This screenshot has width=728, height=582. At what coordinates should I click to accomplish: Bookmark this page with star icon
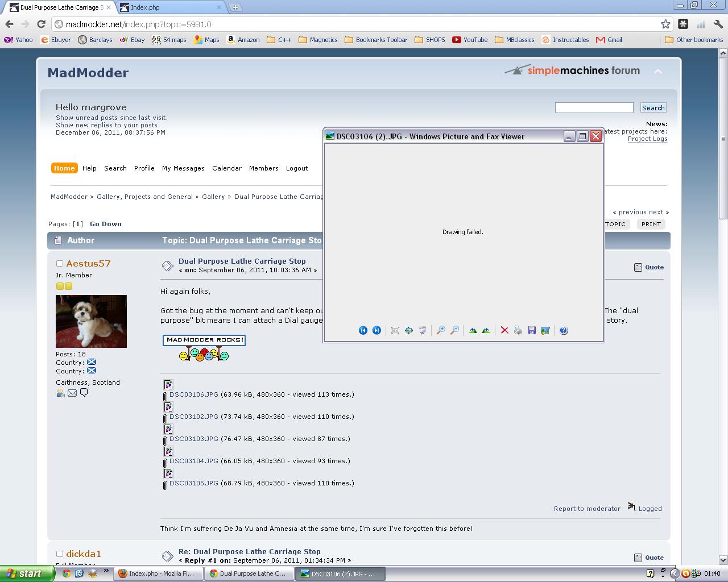point(665,24)
